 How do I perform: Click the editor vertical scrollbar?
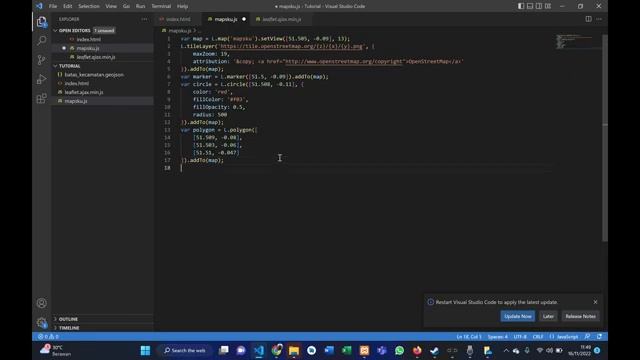tap(605, 139)
